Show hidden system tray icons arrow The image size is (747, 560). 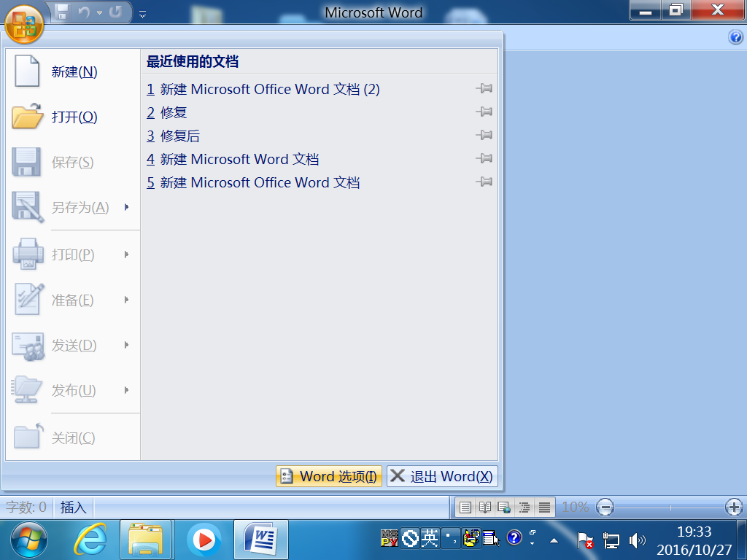554,540
